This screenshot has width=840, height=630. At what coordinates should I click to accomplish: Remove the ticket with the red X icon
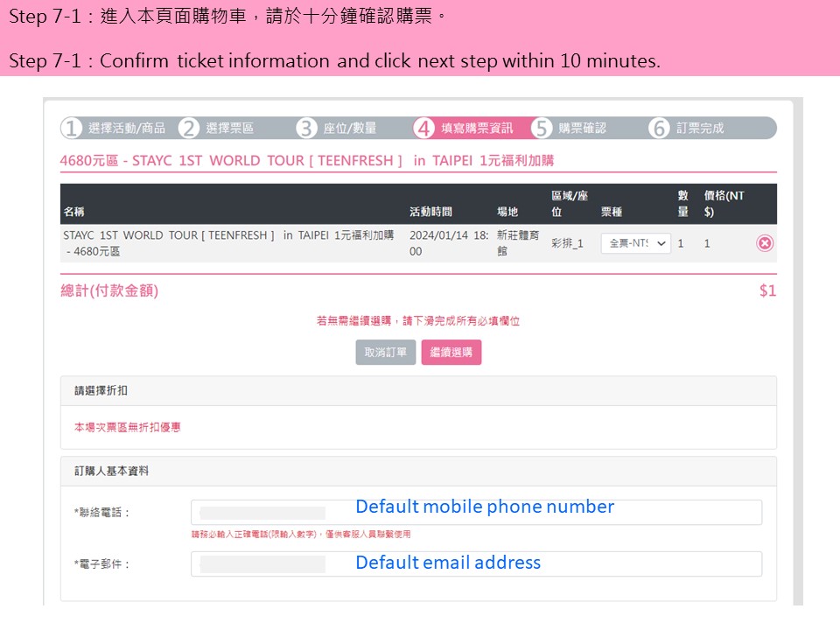tap(765, 243)
